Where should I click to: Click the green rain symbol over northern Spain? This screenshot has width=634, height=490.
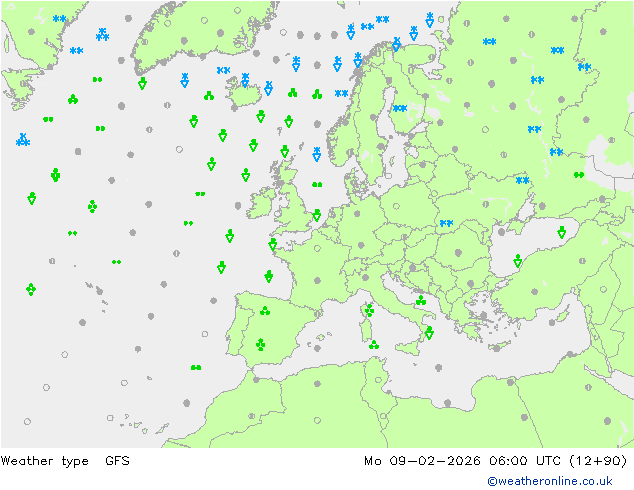pos(265,311)
